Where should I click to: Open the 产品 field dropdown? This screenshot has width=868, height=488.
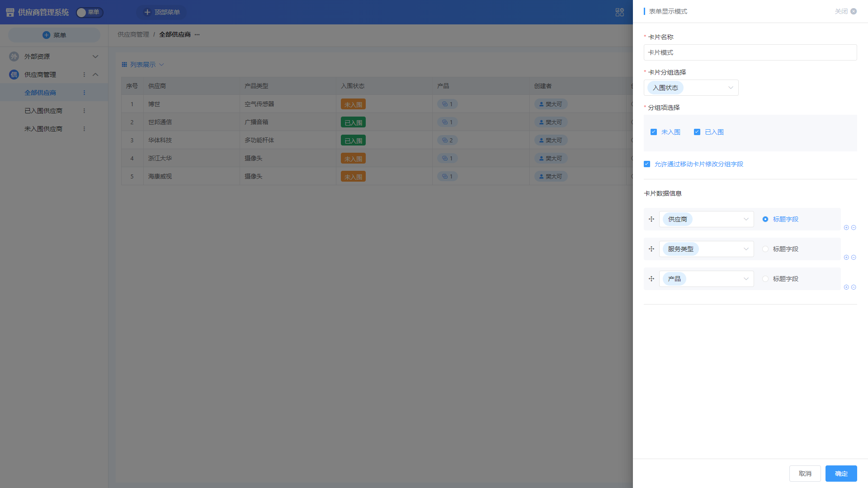(706, 279)
